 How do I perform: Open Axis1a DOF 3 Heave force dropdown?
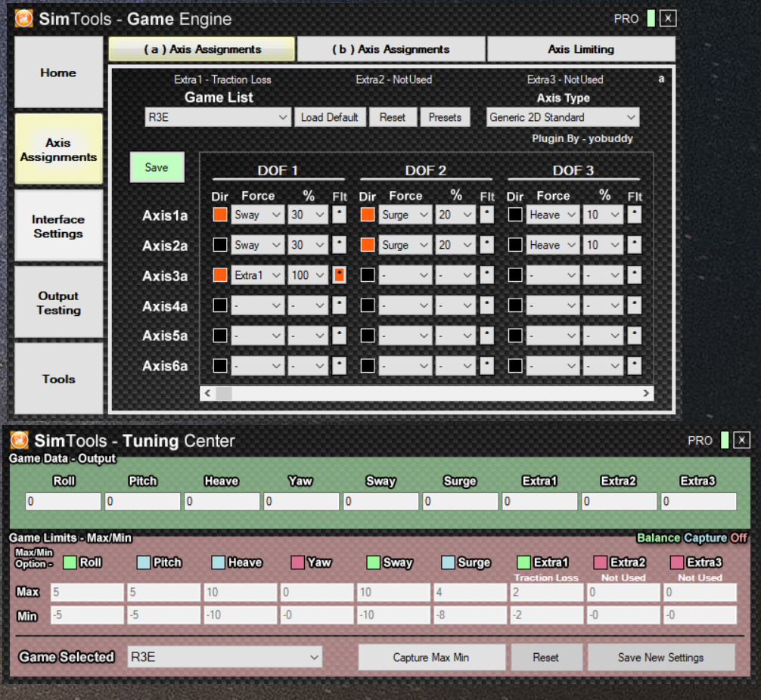[552, 215]
